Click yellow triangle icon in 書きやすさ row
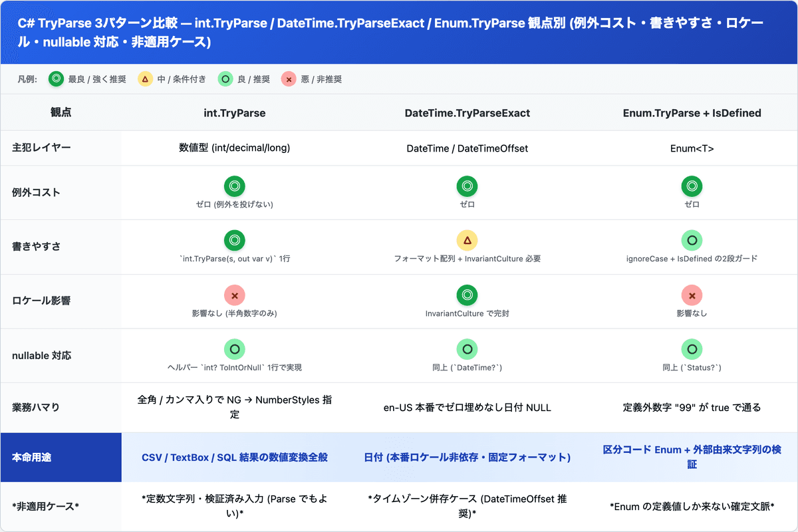 467,241
